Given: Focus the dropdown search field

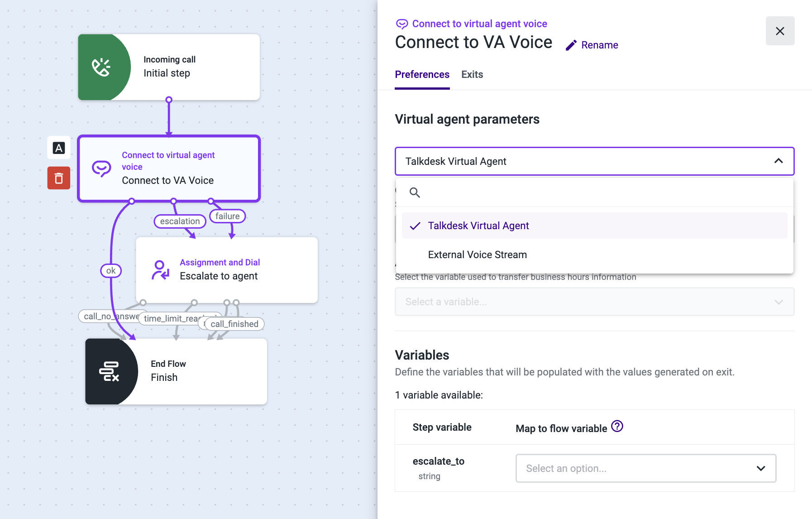Looking at the screenshot, I should [594, 192].
